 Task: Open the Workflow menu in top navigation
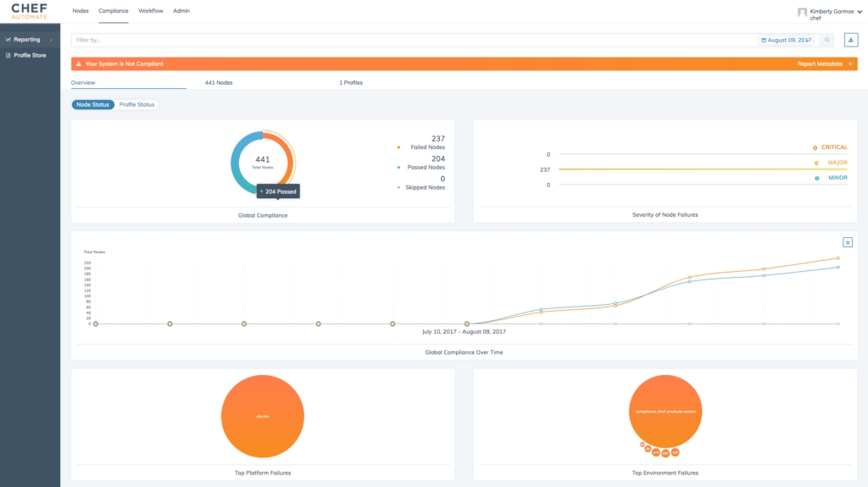click(x=150, y=11)
